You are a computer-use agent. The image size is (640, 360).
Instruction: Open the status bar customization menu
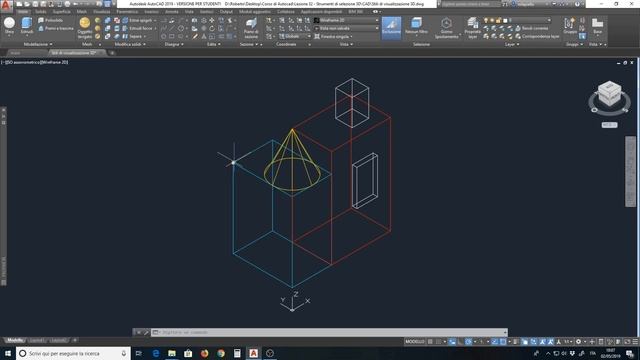[x=635, y=342]
